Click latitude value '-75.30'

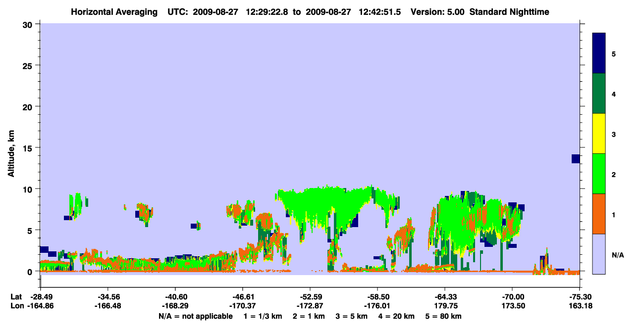coord(579,297)
